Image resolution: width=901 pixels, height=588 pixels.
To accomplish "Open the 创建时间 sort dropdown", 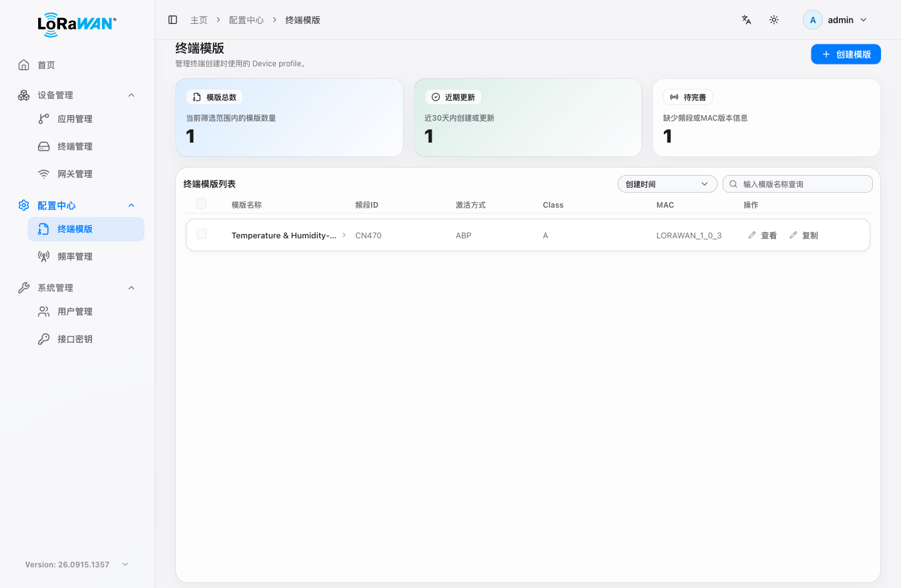I will tap(667, 184).
